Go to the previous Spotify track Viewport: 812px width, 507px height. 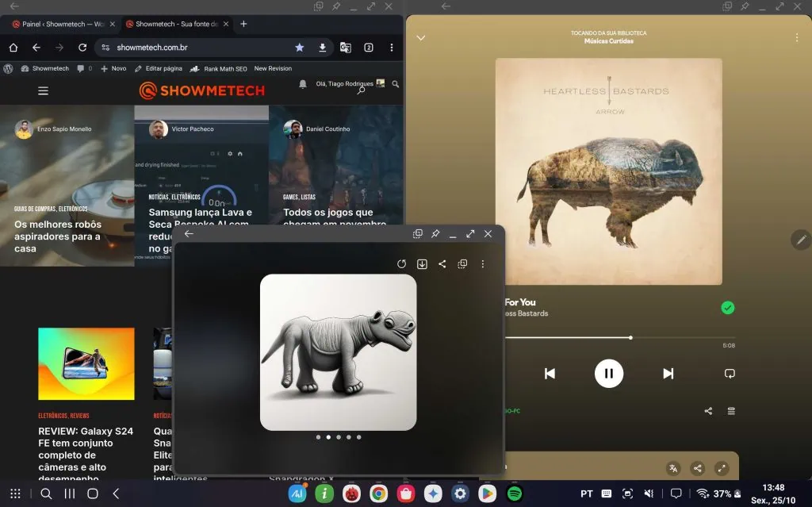pos(550,374)
